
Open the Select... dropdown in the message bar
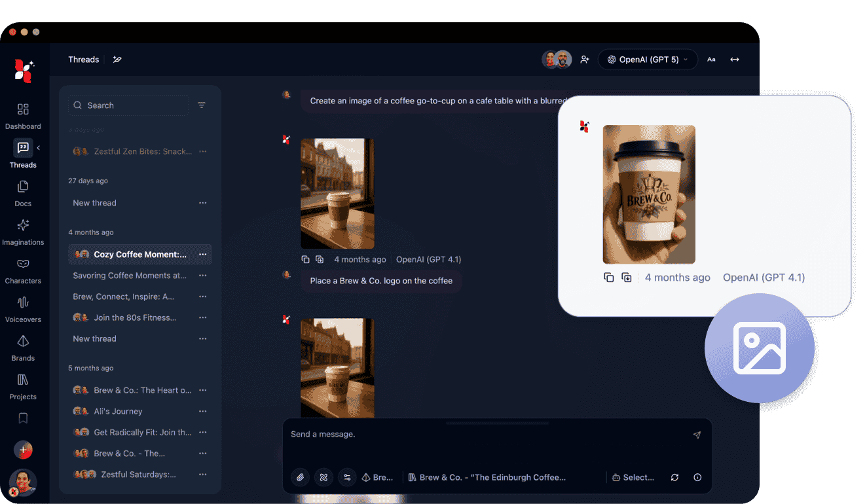click(633, 477)
